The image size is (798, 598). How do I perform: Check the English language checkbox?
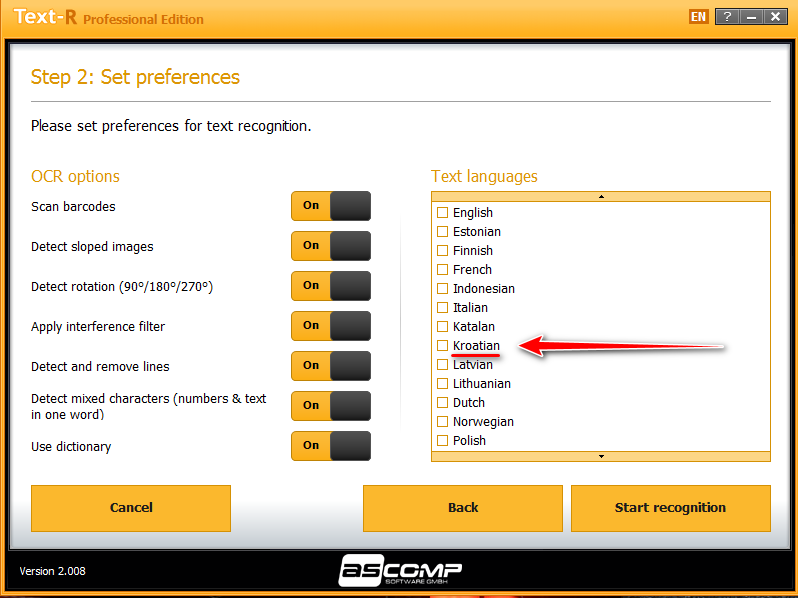(443, 212)
